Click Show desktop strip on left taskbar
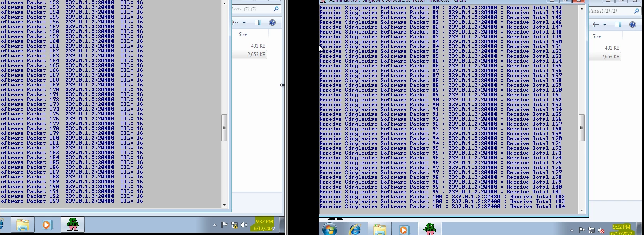Viewport: 644px width, 237px height. [x=282, y=225]
